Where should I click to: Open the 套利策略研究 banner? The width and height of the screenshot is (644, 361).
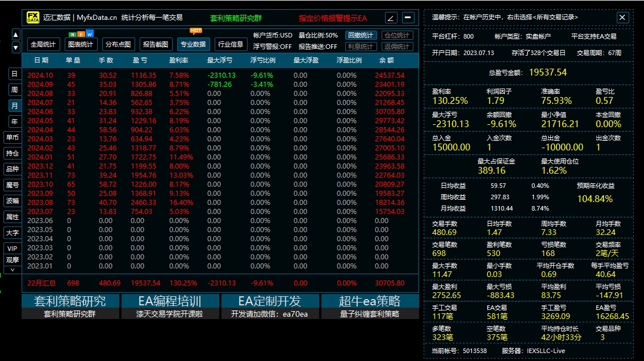(70, 307)
